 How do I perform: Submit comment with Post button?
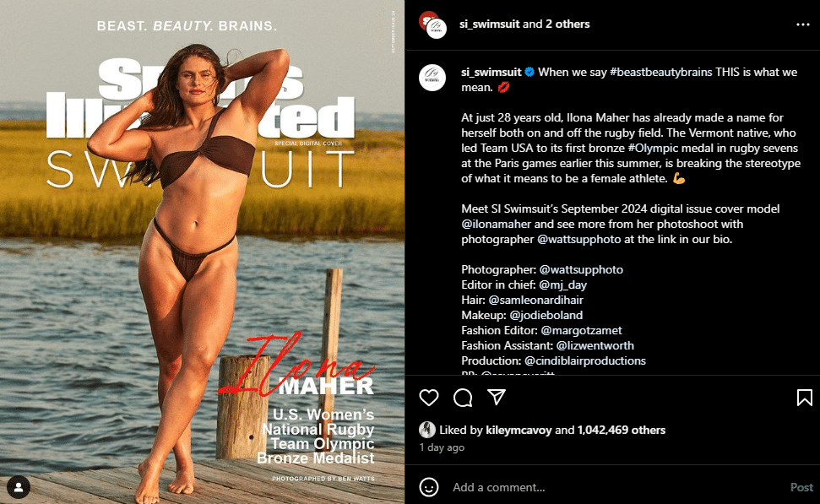click(801, 487)
